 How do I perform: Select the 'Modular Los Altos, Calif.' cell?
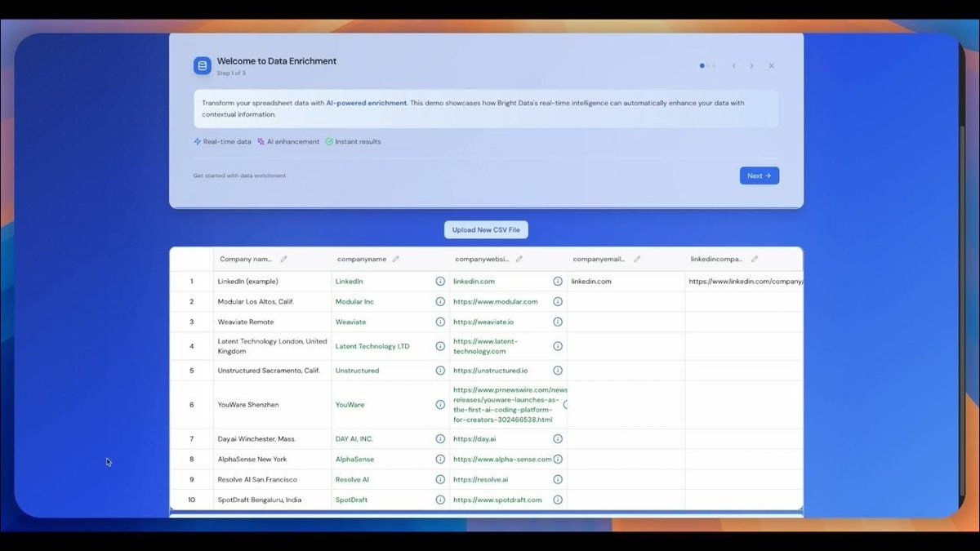272,301
